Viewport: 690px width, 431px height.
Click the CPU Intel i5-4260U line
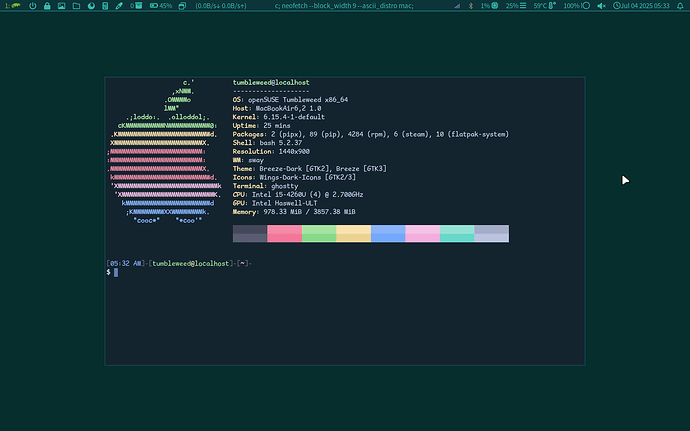coord(298,195)
